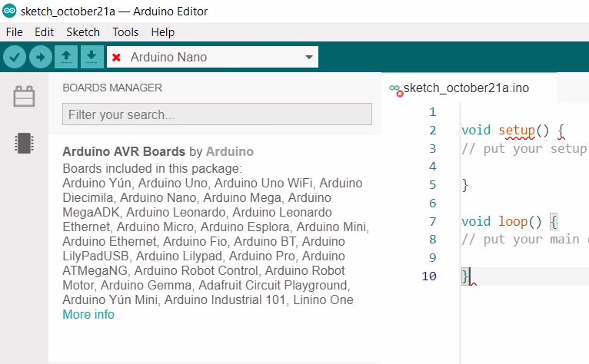This screenshot has height=364, width=589.
Task: Click the Save sketch down-arrow icon
Action: tap(92, 57)
